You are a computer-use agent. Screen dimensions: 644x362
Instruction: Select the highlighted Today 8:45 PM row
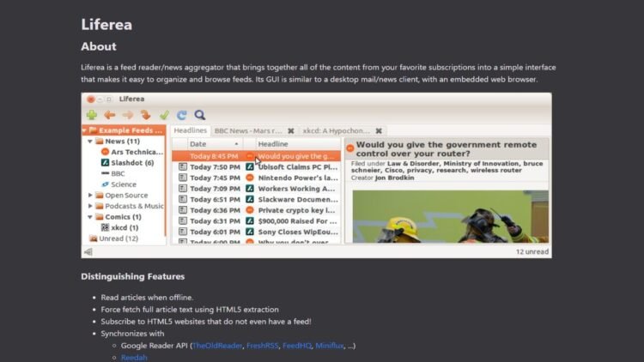click(256, 156)
